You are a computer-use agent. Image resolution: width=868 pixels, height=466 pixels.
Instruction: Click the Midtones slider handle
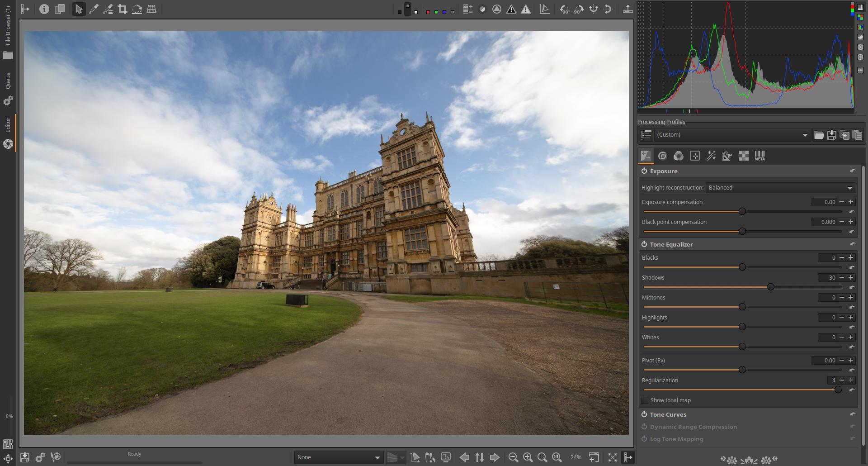pos(742,307)
